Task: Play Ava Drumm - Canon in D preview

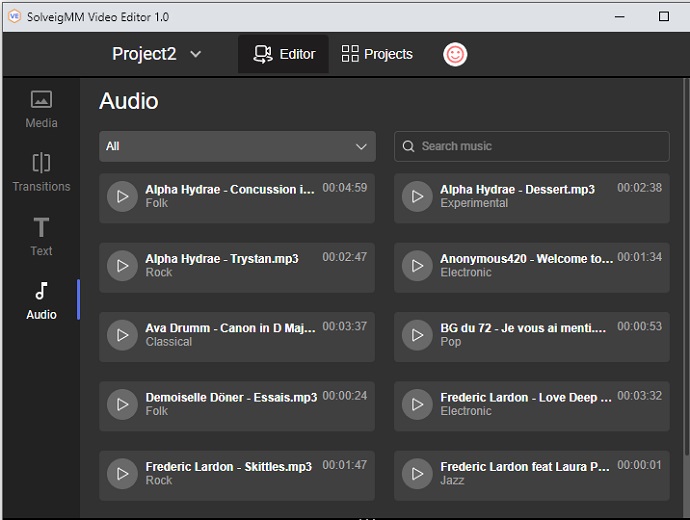Action: pyautogui.click(x=122, y=335)
